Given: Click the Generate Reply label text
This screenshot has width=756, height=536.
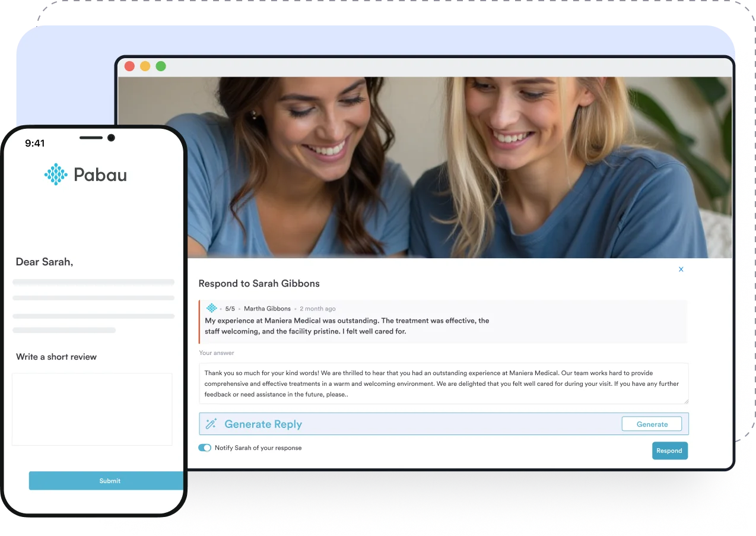Looking at the screenshot, I should (x=263, y=424).
